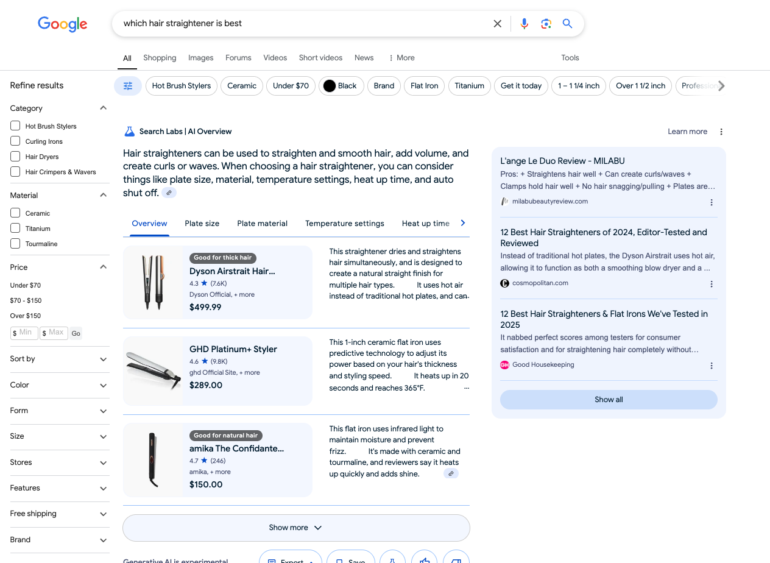This screenshot has height=563, width=770.
Task: Apply the Under $70 filter chip
Action: point(291,86)
